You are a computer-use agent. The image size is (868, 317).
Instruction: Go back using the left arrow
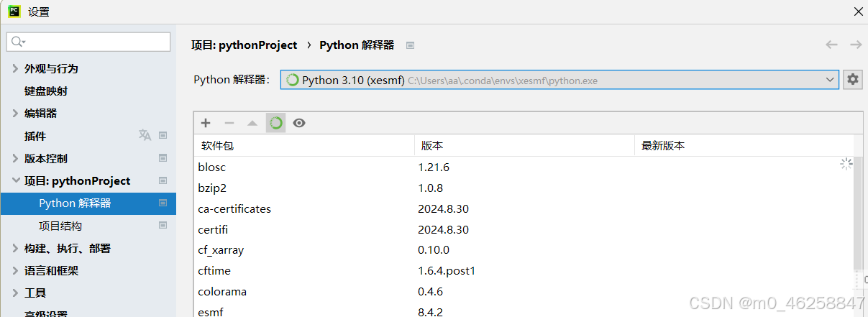pos(831,45)
